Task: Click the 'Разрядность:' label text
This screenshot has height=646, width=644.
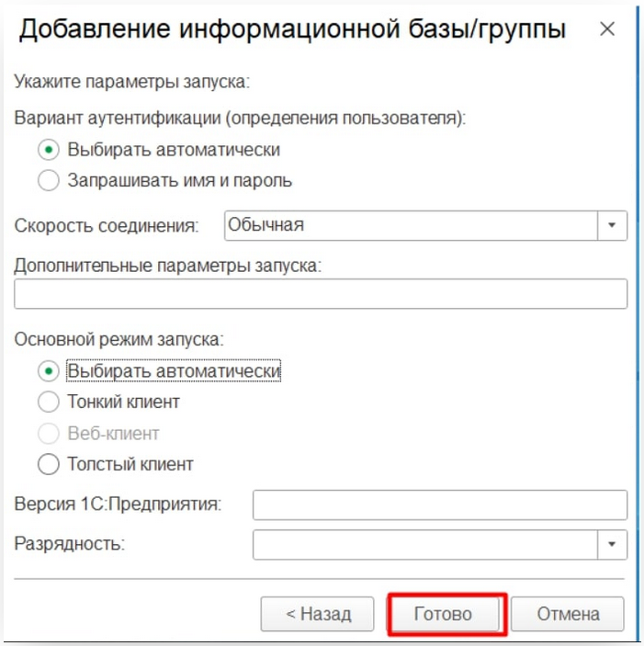Action: pos(70,543)
